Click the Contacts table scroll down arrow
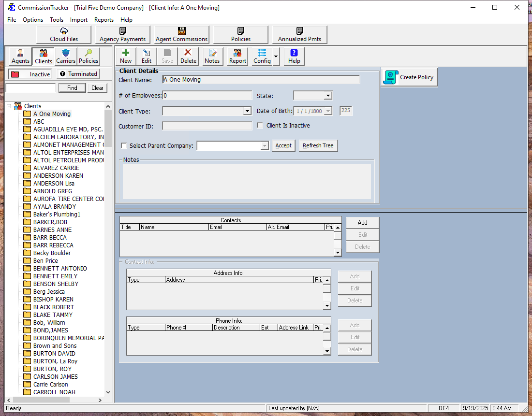This screenshot has height=416, width=532. (337, 252)
